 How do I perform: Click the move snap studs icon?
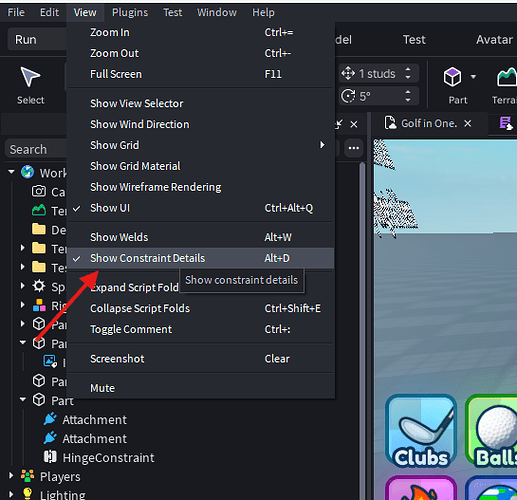pos(348,73)
